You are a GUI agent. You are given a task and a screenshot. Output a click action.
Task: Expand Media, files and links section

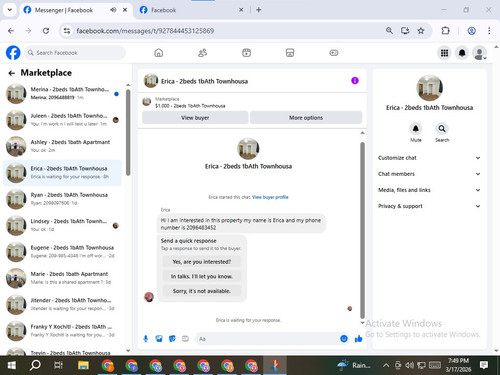429,190
